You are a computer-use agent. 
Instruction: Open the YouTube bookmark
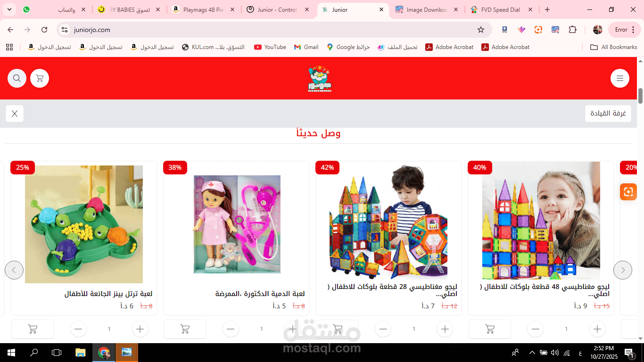(x=270, y=47)
